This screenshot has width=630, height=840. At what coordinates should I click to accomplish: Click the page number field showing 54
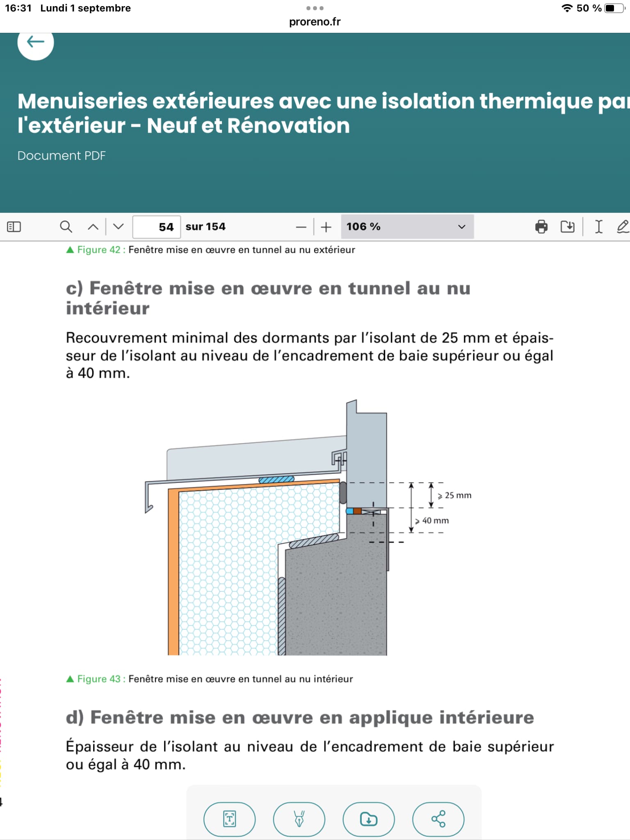click(157, 227)
